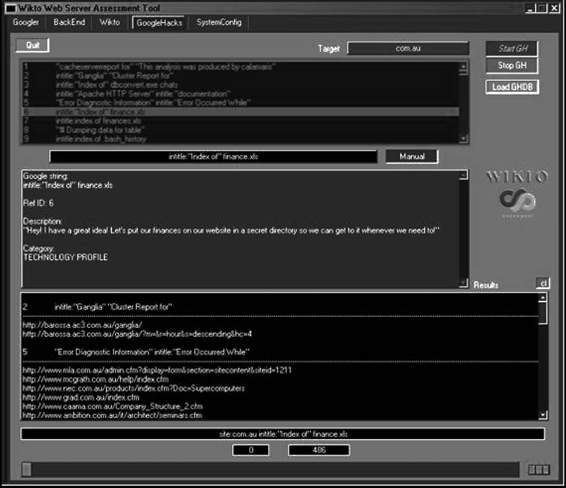Click the Wikto logo image
The height and width of the screenshot is (488, 566).
pos(518,193)
